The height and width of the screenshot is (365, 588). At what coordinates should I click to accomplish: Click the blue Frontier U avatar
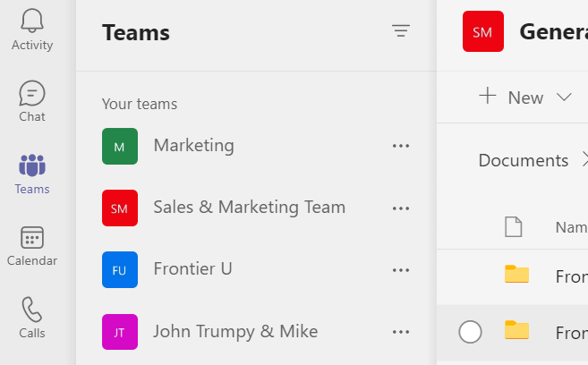pos(120,269)
